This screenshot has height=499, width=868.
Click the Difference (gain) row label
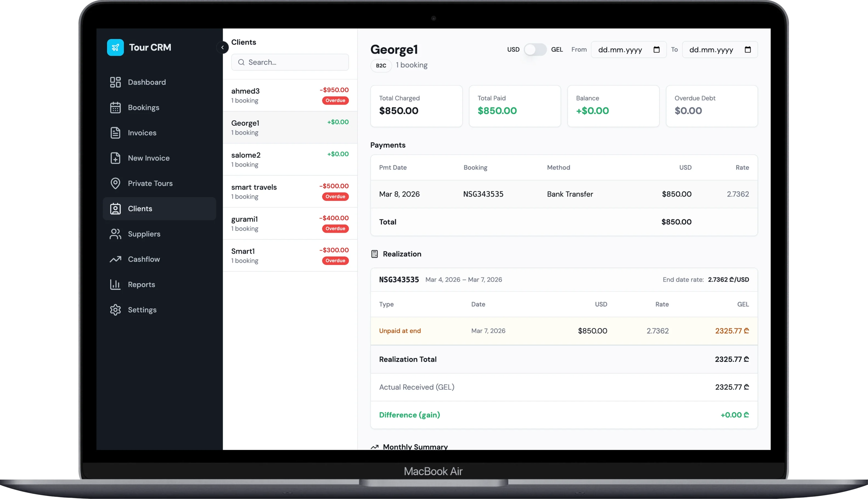[409, 415]
